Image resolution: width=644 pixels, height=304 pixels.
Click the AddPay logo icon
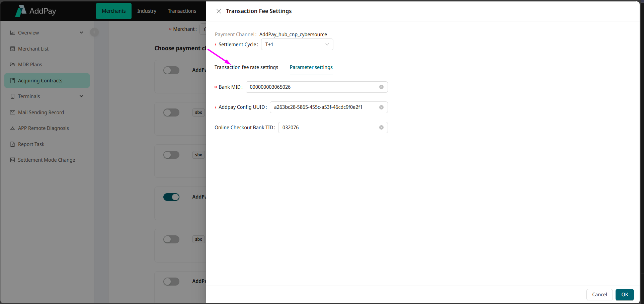(x=21, y=11)
